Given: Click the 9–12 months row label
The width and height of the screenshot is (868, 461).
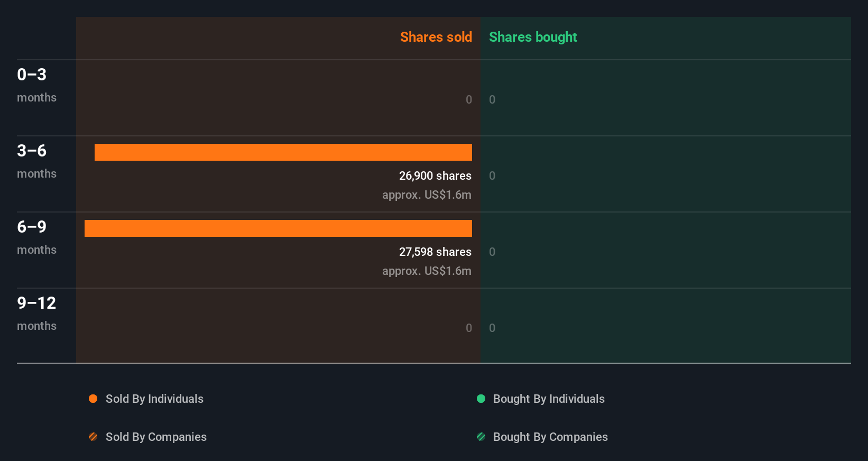Looking at the screenshot, I should point(36,313).
